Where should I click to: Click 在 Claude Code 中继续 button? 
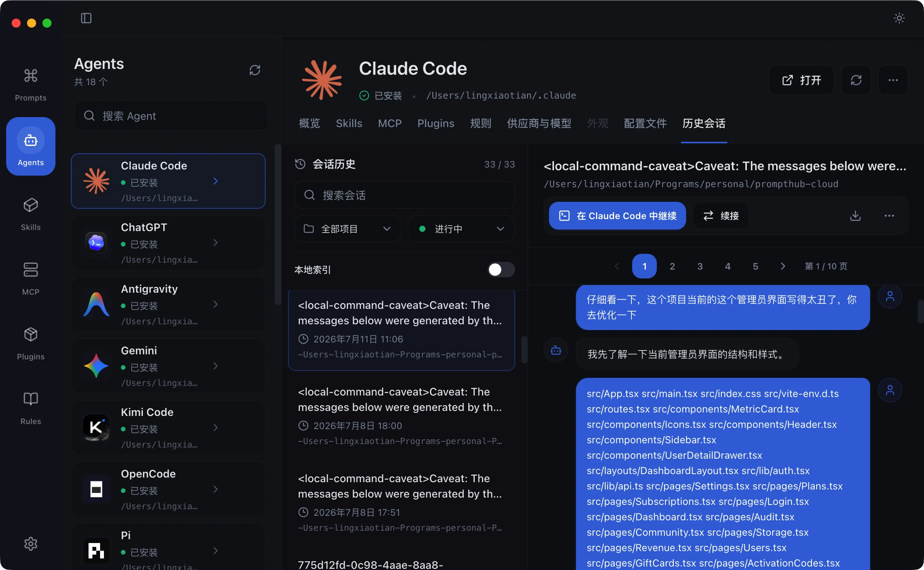pyautogui.click(x=618, y=216)
